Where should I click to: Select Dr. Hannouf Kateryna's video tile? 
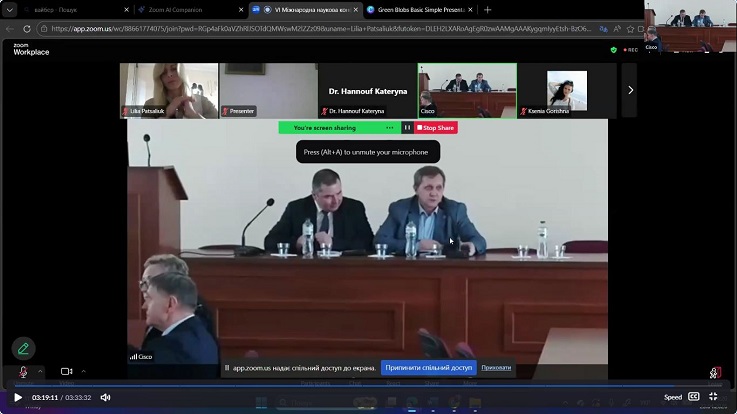tap(367, 90)
